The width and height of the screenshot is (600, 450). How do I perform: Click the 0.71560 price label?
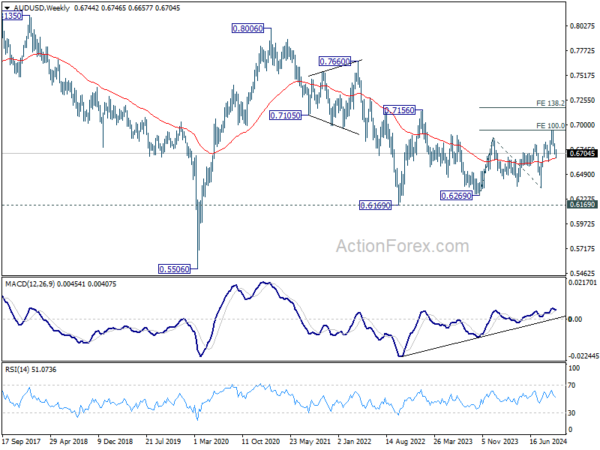pos(399,110)
